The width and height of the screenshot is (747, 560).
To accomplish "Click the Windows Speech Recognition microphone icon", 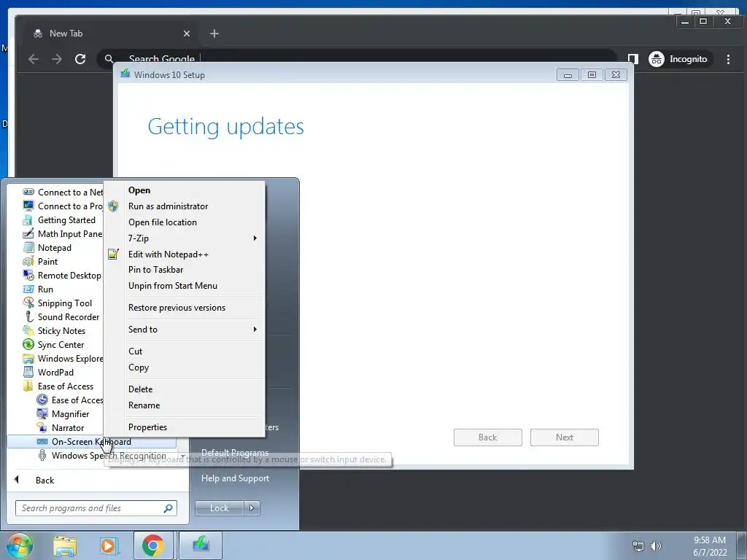I will pos(42,455).
